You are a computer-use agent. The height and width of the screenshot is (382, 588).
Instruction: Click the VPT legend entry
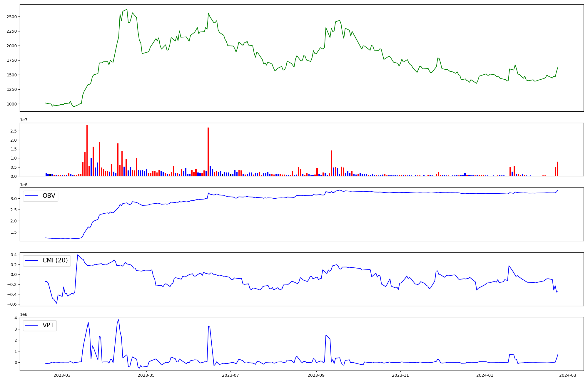[48, 325]
